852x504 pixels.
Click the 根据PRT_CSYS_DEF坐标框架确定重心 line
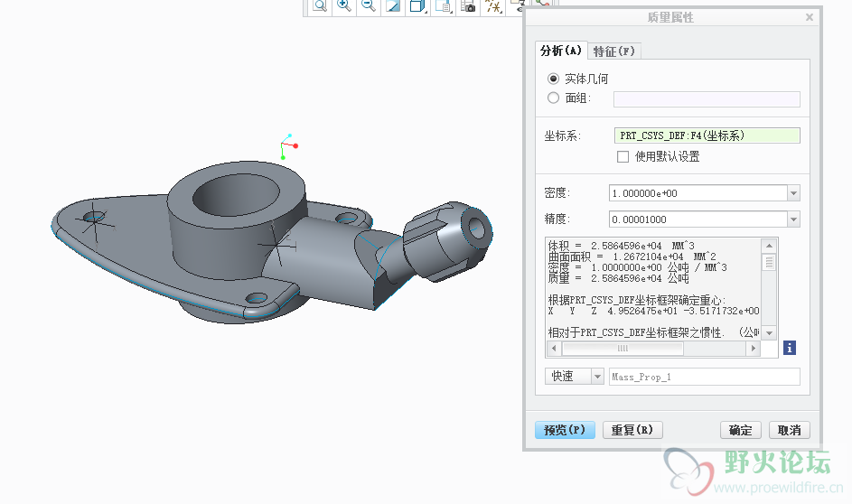click(637, 300)
